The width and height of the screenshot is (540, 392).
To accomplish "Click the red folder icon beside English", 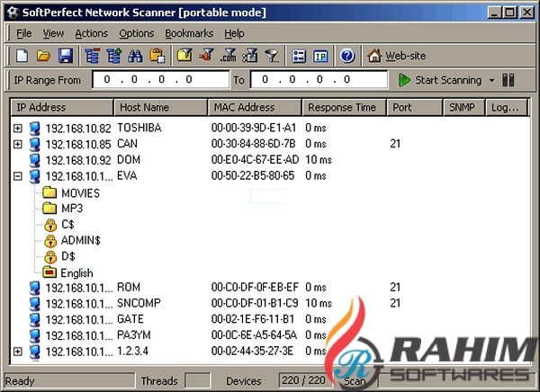I will tap(49, 272).
